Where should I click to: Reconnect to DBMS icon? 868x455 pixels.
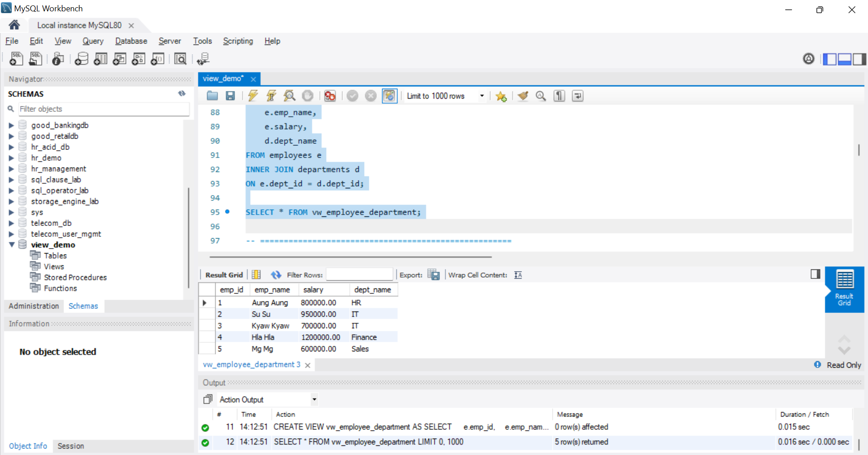(203, 59)
